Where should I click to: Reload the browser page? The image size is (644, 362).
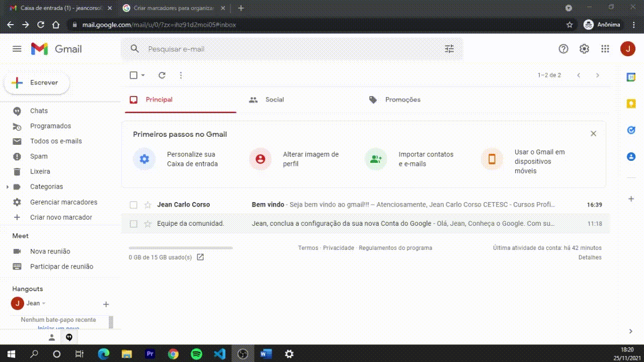[x=41, y=25]
